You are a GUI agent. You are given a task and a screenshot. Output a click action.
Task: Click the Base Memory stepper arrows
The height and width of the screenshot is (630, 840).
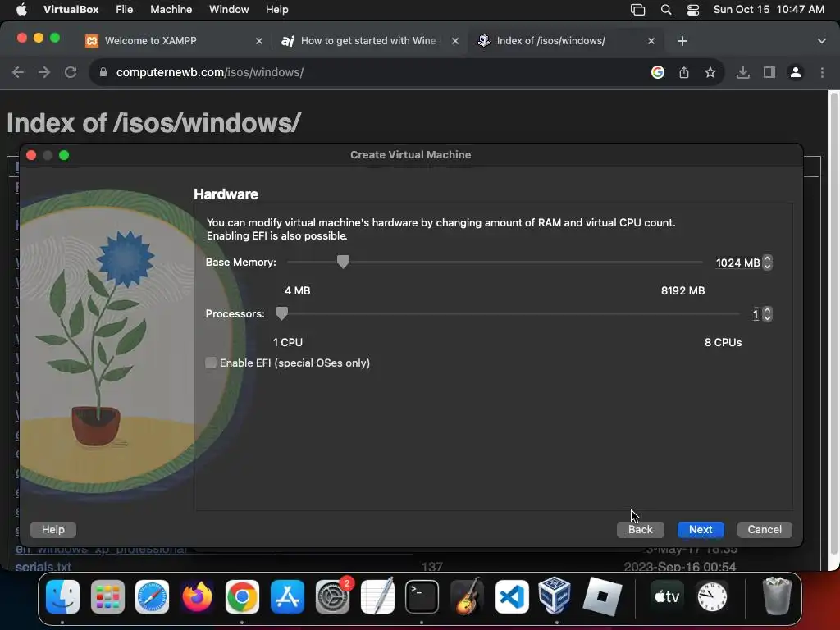767,262
